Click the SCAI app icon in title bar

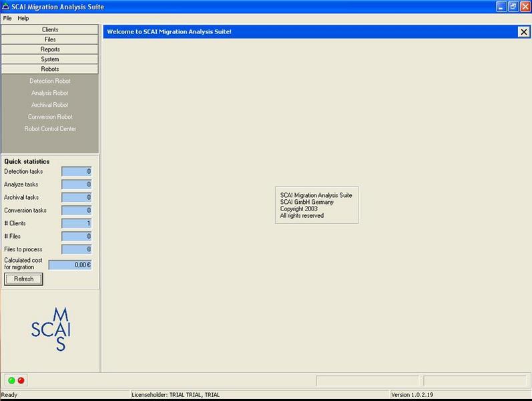pos(5,7)
